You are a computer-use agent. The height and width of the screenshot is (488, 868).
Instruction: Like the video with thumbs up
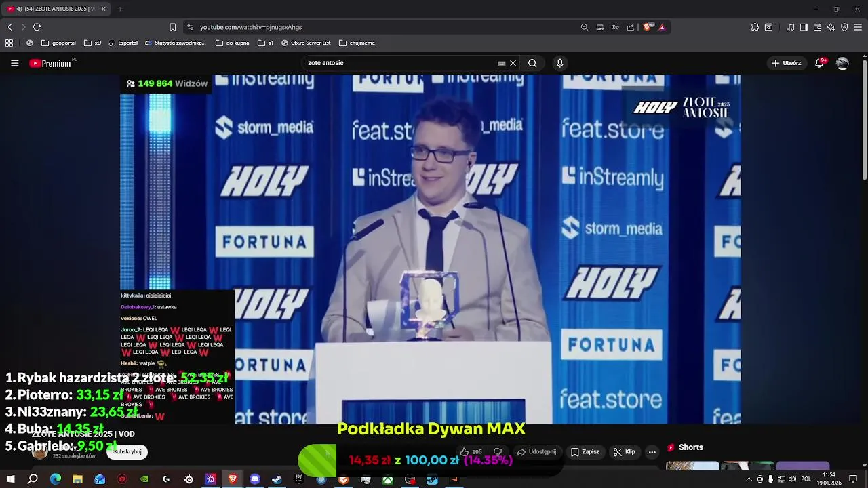tap(471, 452)
